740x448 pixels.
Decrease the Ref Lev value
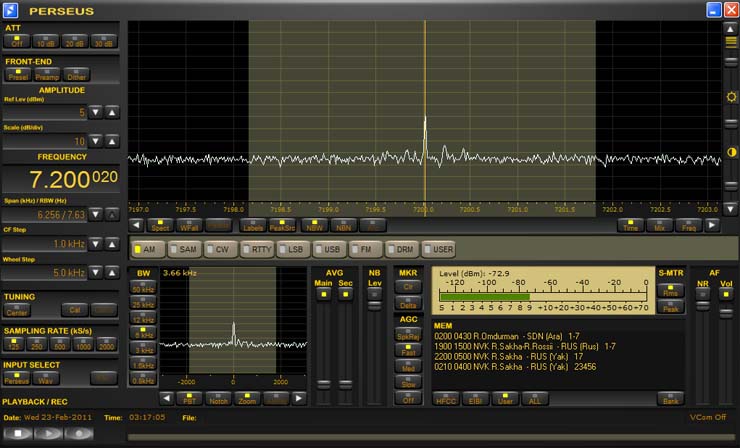[x=96, y=112]
